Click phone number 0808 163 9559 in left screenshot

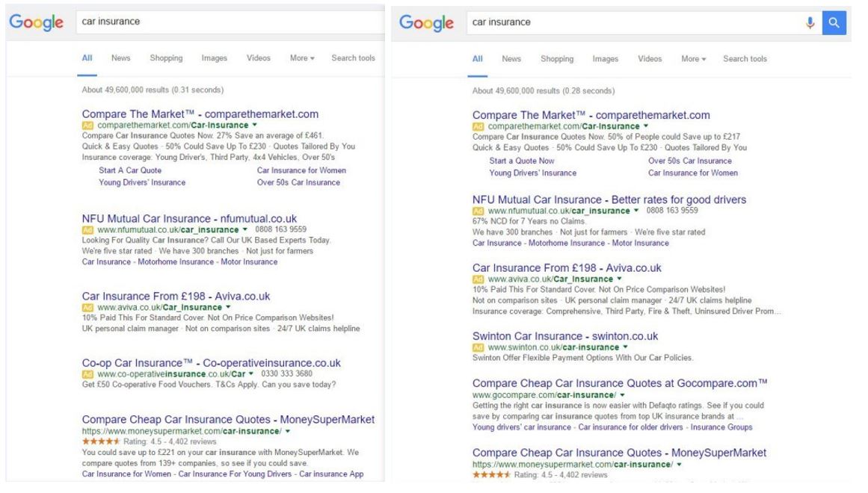[280, 229]
